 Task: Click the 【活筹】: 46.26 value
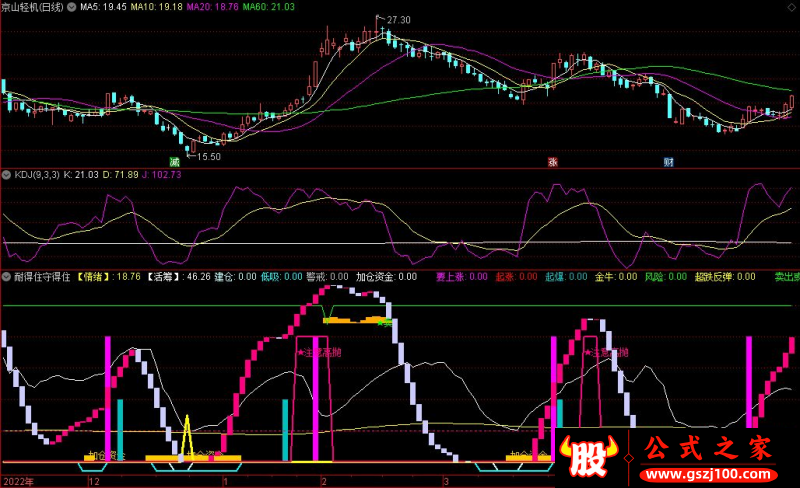click(x=178, y=277)
